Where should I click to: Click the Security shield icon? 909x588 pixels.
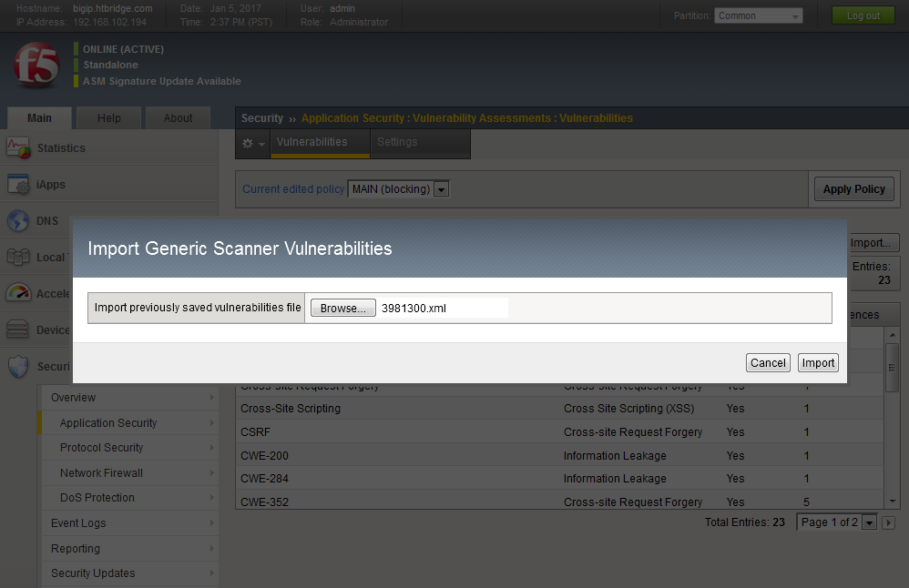coord(18,366)
